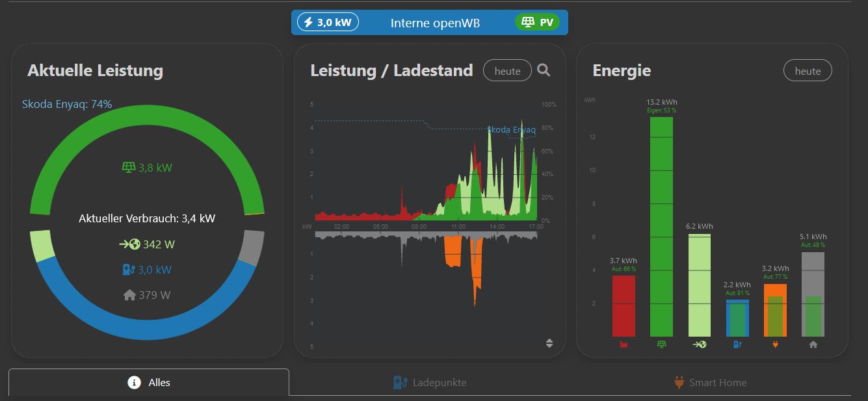Click the house icon beside 379 W
This screenshot has width=868, height=401.
coord(129,295)
